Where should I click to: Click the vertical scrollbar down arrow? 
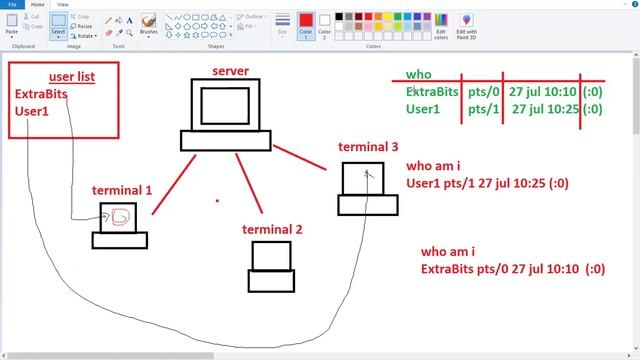[x=636, y=349]
